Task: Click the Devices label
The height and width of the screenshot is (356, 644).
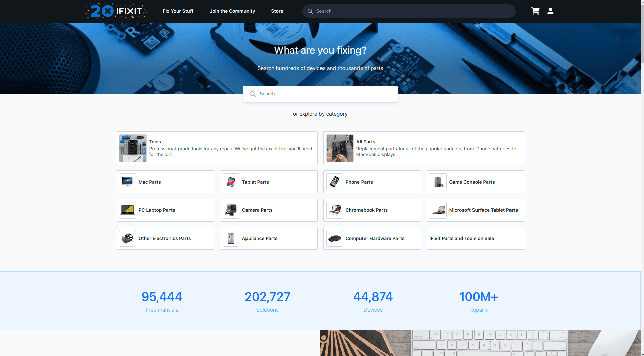Action: click(x=373, y=310)
